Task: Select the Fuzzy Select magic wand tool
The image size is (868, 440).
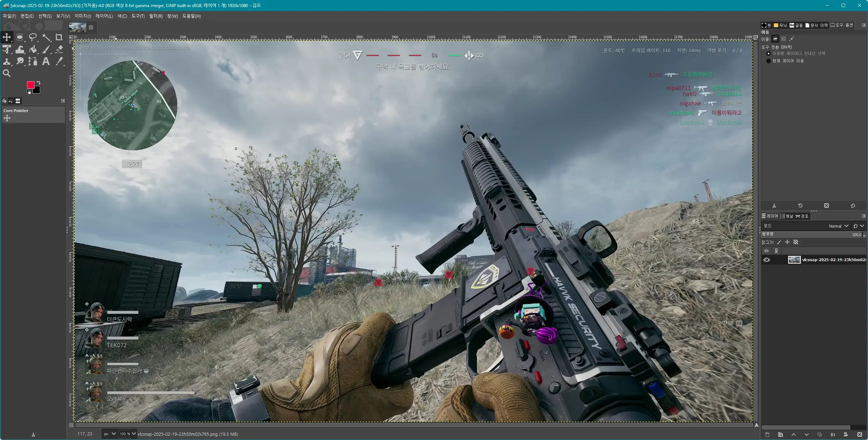Action: click(x=46, y=37)
